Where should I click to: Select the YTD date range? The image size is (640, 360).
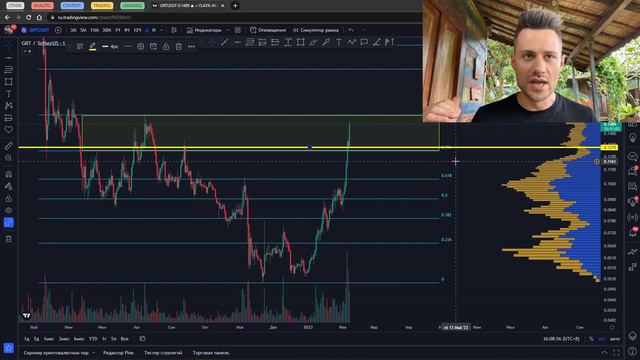(x=93, y=339)
